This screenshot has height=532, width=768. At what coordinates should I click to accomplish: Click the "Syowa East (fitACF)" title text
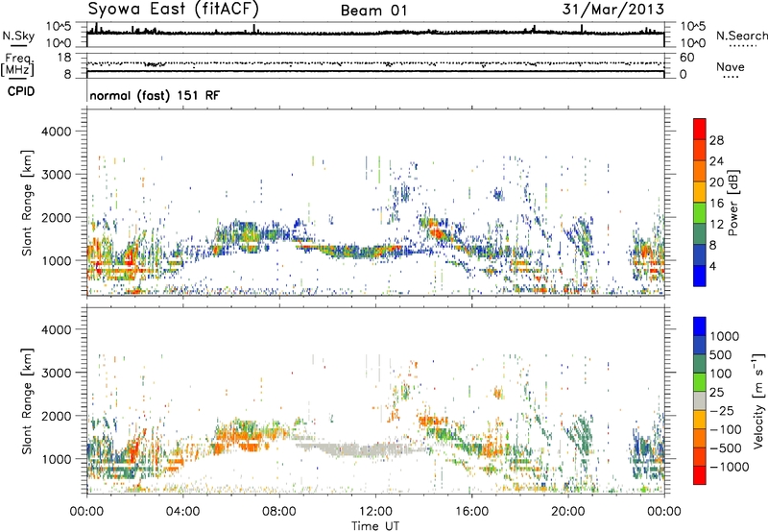pyautogui.click(x=174, y=10)
